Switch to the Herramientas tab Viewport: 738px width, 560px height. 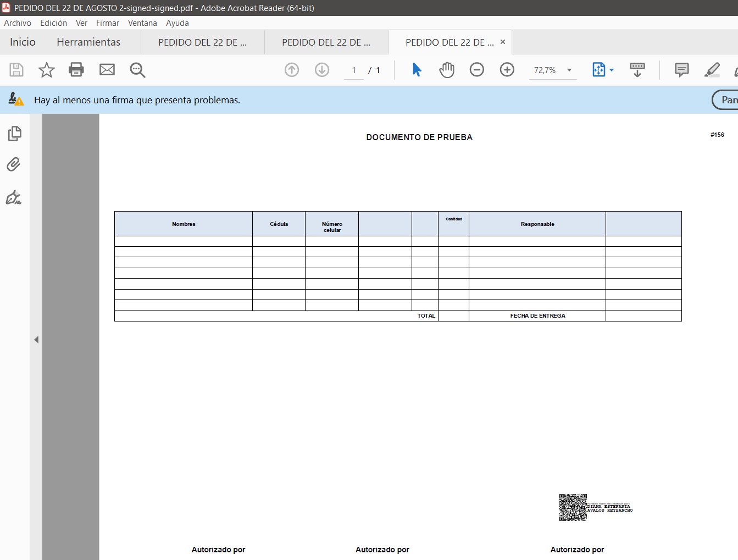coord(88,42)
